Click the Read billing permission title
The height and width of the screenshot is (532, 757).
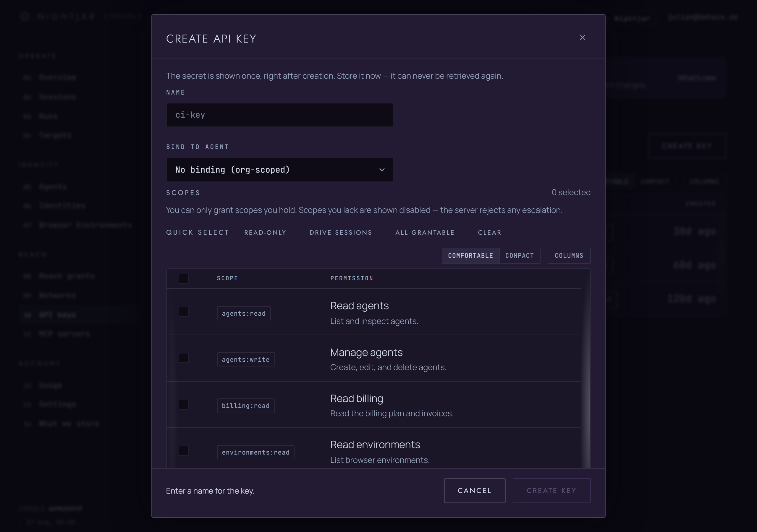pyautogui.click(x=356, y=398)
